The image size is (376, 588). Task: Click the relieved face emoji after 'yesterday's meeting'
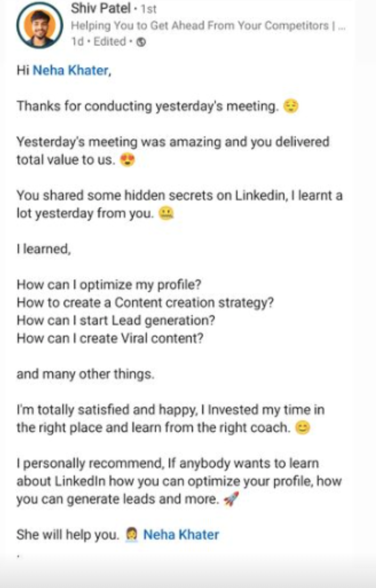point(291,106)
